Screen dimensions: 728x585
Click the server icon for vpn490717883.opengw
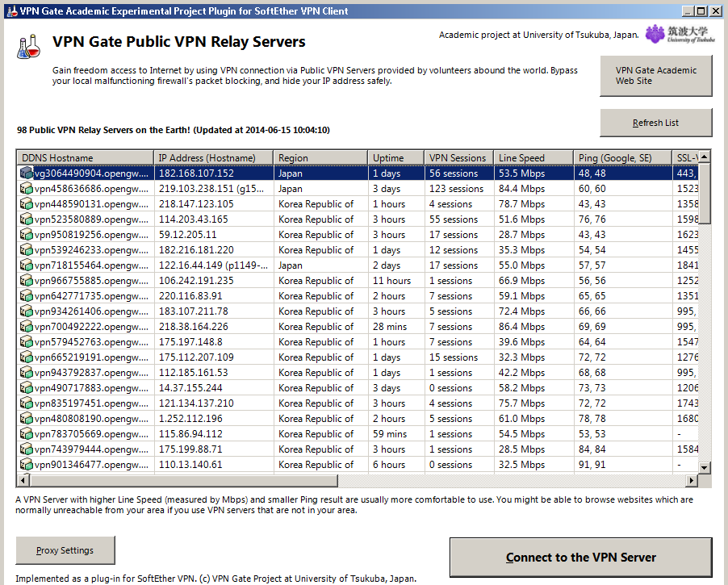[x=27, y=387]
